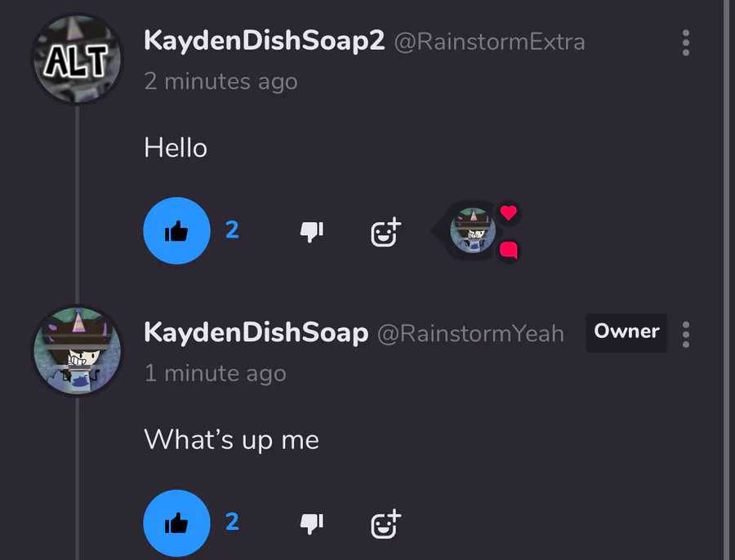Open KaydenDishSoap2's ALT profile picture

click(x=78, y=59)
